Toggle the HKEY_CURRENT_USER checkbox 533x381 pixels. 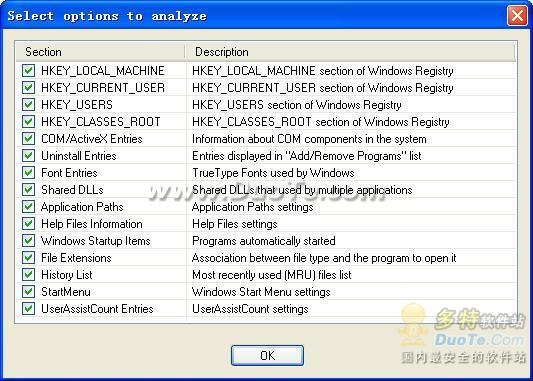point(29,88)
